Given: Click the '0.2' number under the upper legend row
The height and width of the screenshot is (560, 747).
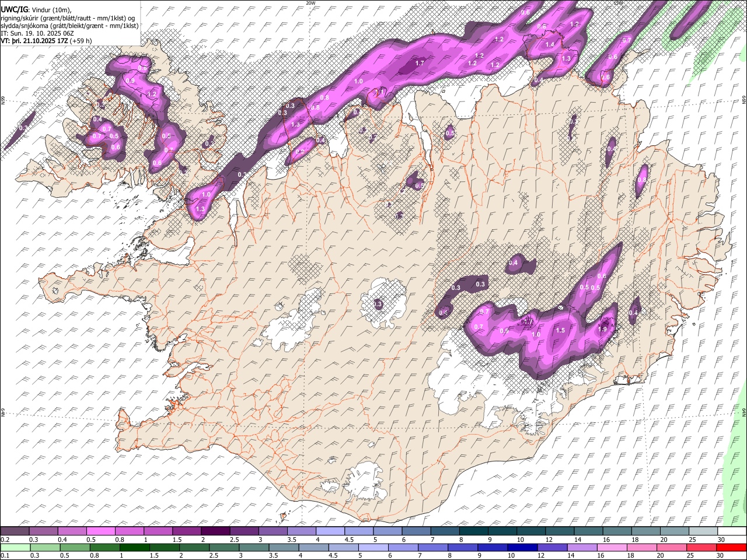Looking at the screenshot, I should [x=5, y=540].
